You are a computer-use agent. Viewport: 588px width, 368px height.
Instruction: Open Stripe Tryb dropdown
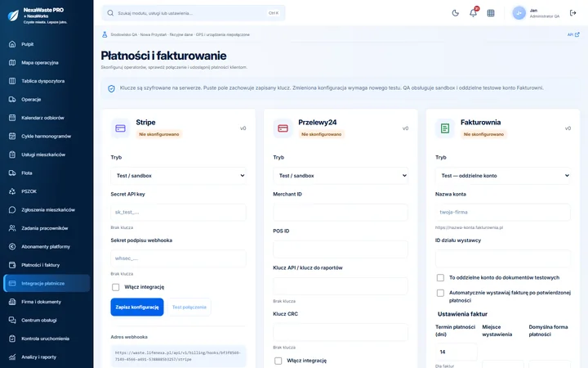[178, 176]
